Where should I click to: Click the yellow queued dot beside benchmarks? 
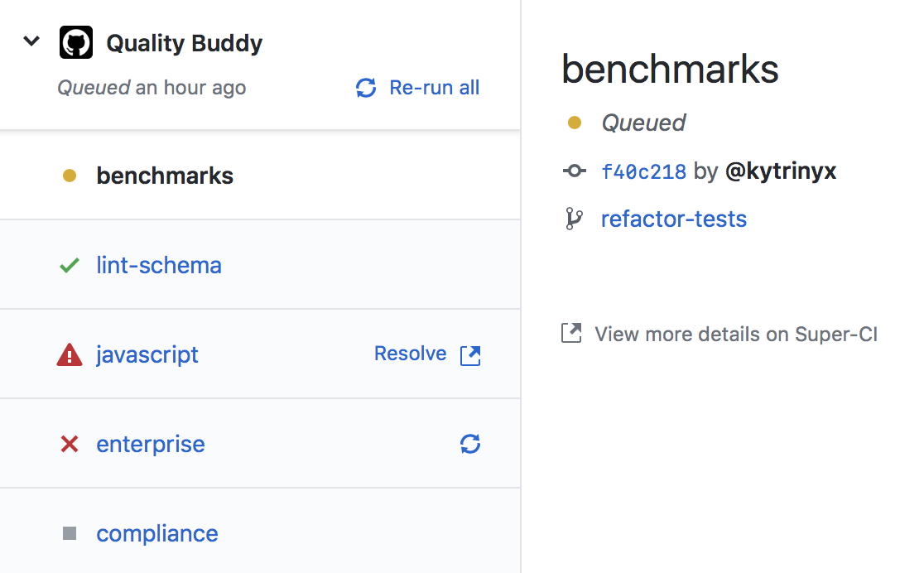pyautogui.click(x=70, y=176)
